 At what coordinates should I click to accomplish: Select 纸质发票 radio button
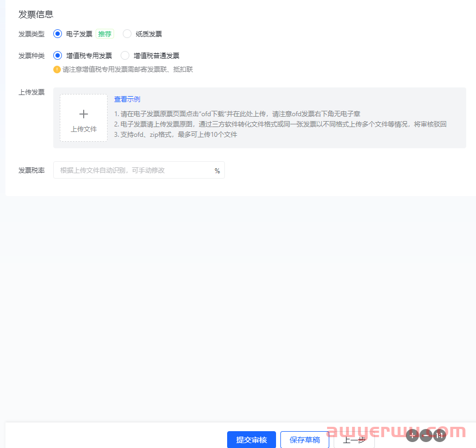tap(127, 34)
